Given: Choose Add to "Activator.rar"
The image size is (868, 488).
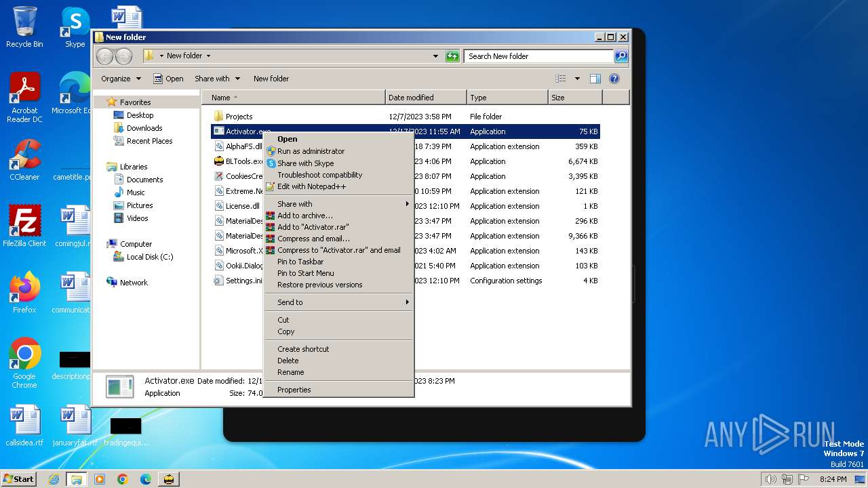Looking at the screenshot, I should click(338, 227).
